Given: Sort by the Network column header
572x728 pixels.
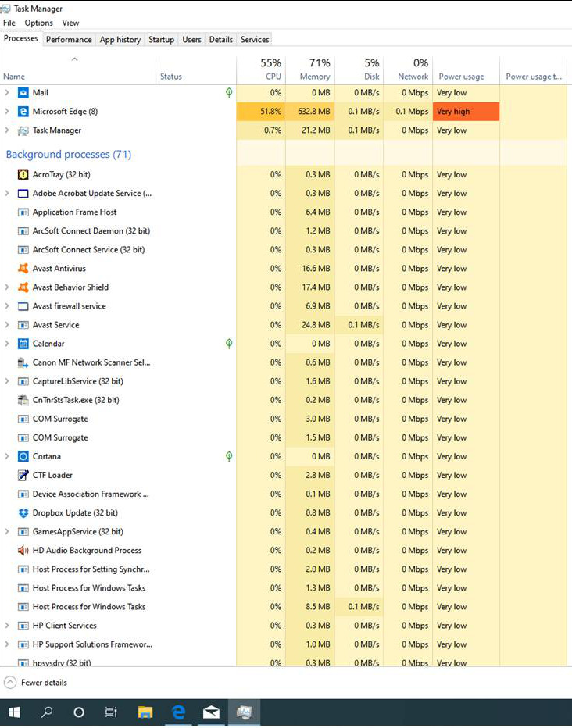Looking at the screenshot, I should [409, 70].
